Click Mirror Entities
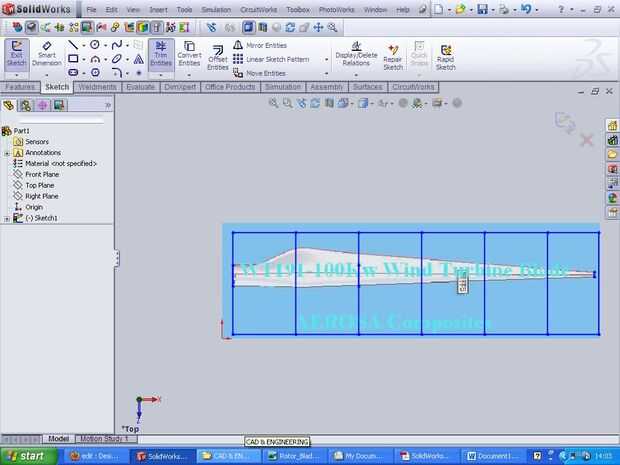 (260, 45)
